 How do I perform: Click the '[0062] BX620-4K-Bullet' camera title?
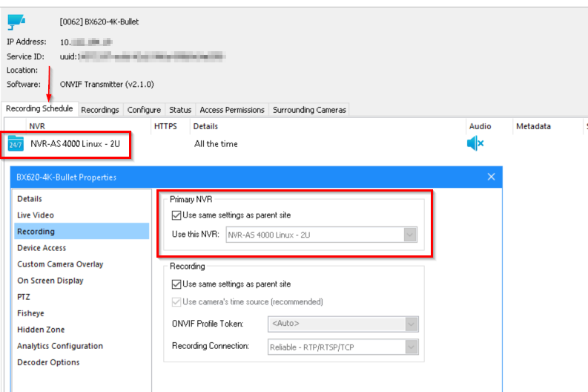tap(99, 22)
